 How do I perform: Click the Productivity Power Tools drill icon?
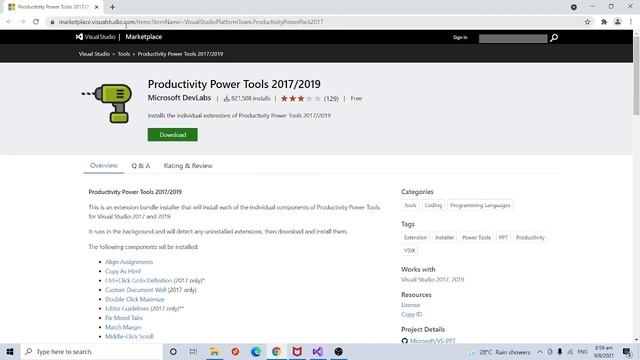tap(107, 103)
